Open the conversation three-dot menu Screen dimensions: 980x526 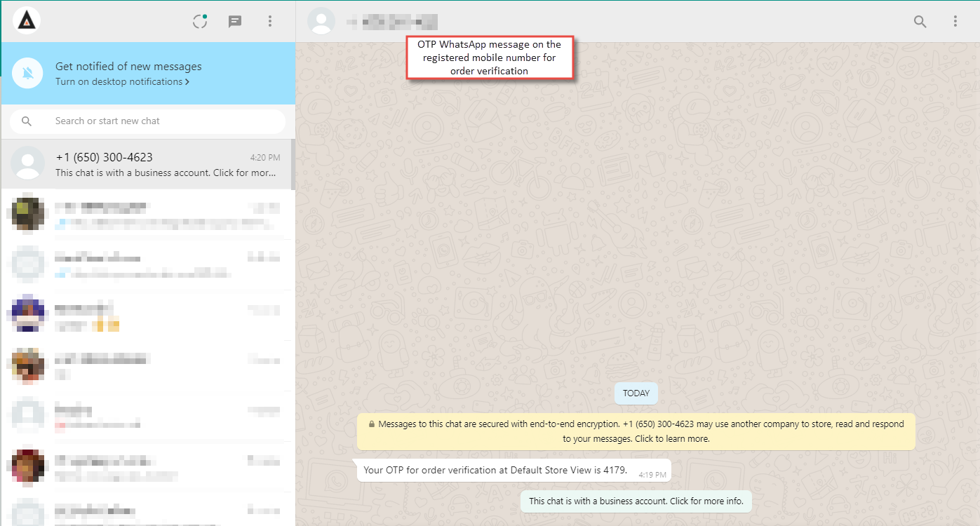[x=955, y=21]
